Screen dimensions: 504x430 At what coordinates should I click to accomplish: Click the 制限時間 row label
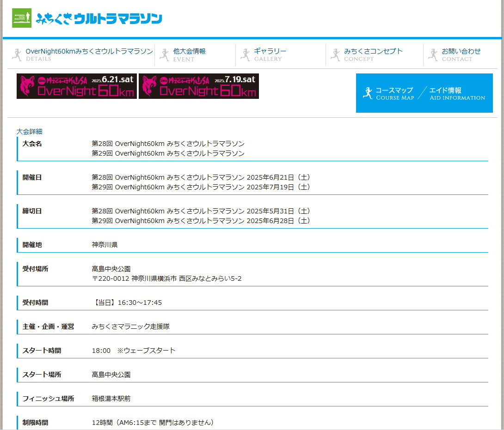click(x=35, y=423)
